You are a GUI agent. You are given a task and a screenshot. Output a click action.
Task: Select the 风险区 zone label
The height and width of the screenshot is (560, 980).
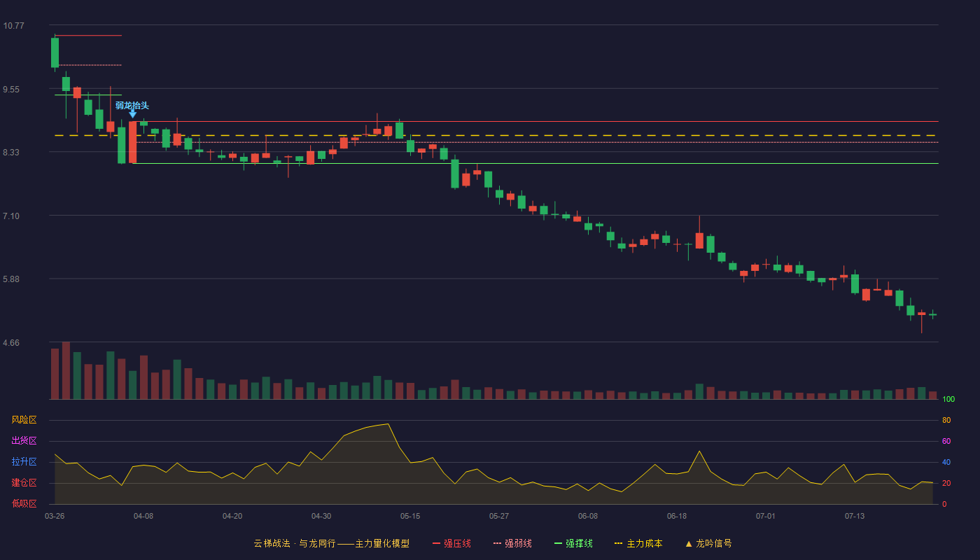pos(24,420)
